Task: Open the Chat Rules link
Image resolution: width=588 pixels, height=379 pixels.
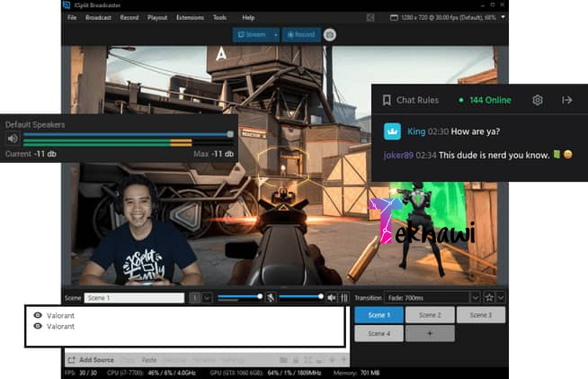Action: [417, 100]
